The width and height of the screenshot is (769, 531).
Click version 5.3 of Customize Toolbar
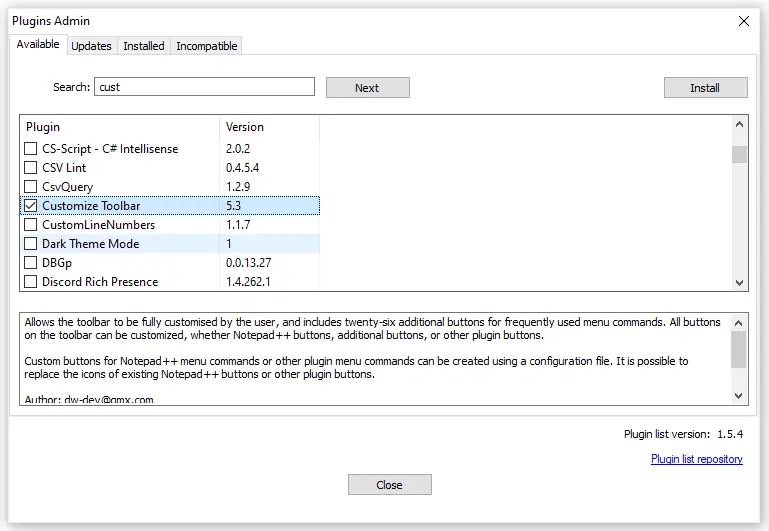(x=233, y=206)
